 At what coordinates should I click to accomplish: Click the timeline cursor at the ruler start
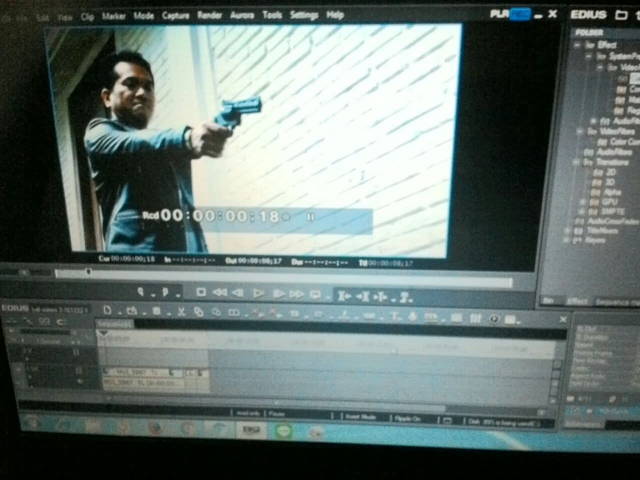pyautogui.click(x=103, y=333)
